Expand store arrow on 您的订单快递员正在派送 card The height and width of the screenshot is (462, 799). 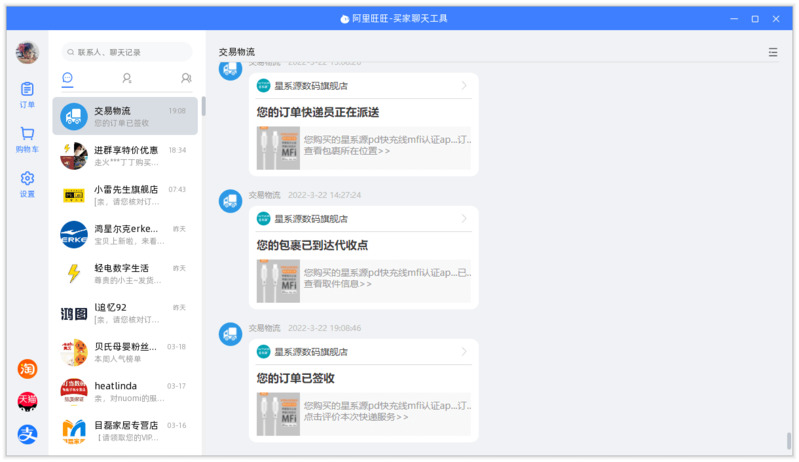[x=464, y=86]
